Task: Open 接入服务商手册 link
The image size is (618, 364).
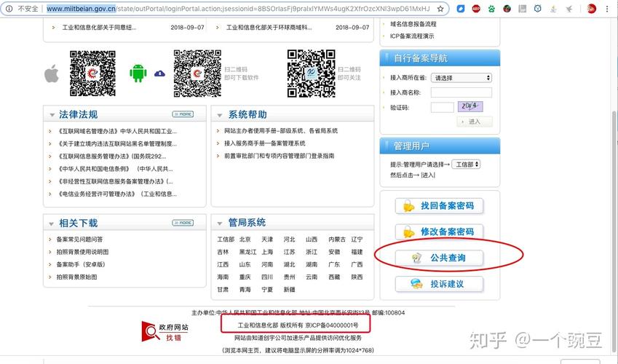Action: pyautogui.click(x=264, y=143)
